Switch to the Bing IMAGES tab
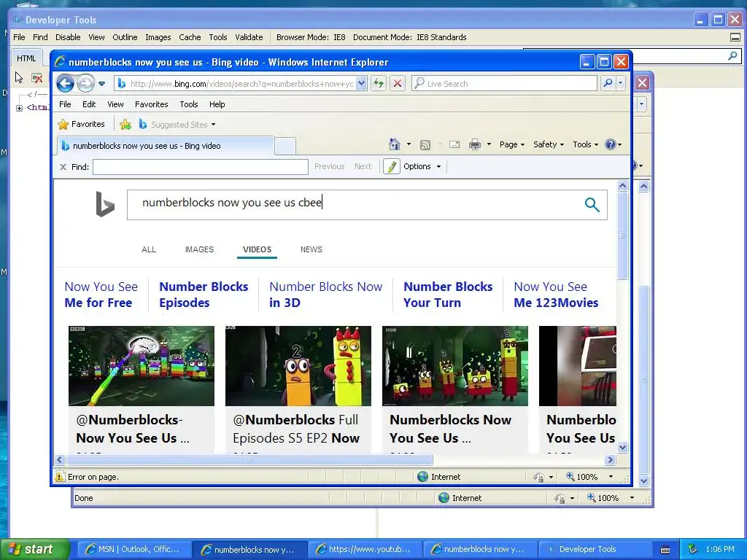747x560 pixels. [199, 249]
